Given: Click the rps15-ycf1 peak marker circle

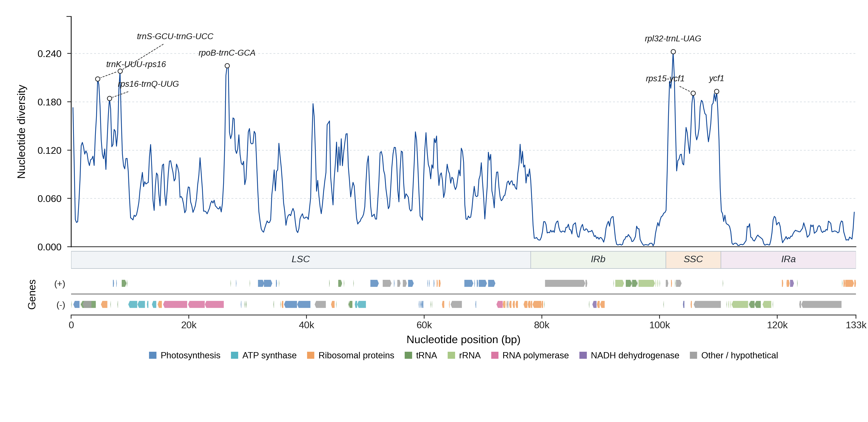Looking at the screenshot, I should point(693,93).
